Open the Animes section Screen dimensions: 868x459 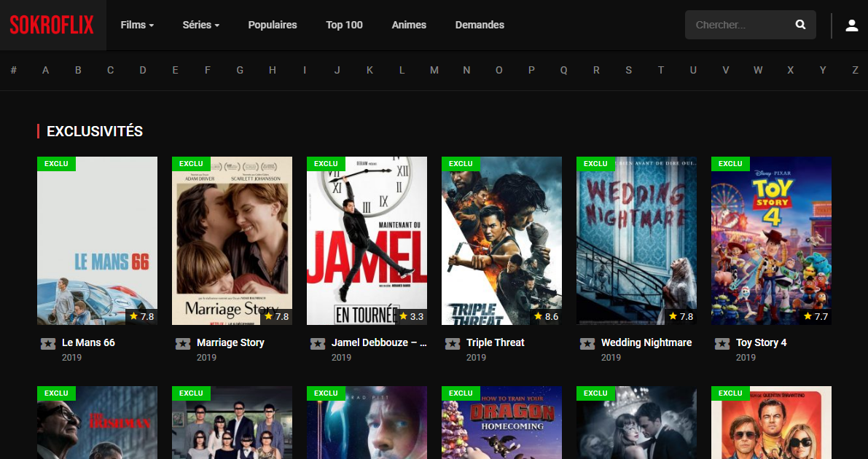pos(409,25)
